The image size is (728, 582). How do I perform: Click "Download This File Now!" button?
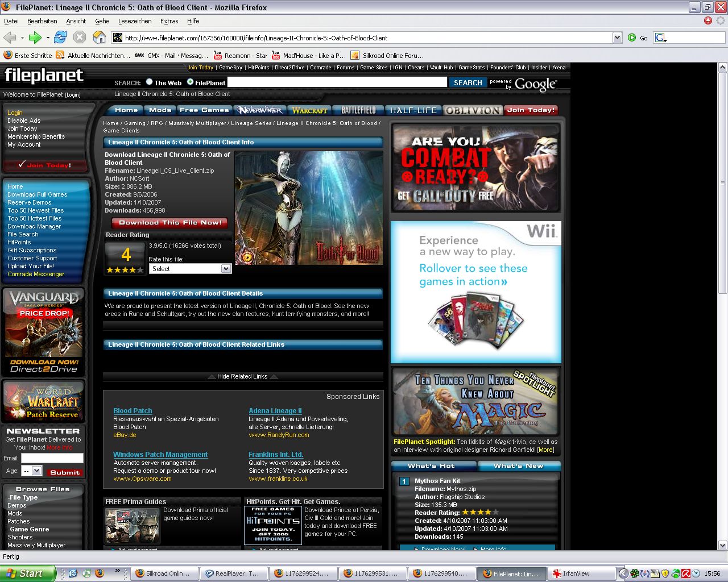(x=170, y=223)
